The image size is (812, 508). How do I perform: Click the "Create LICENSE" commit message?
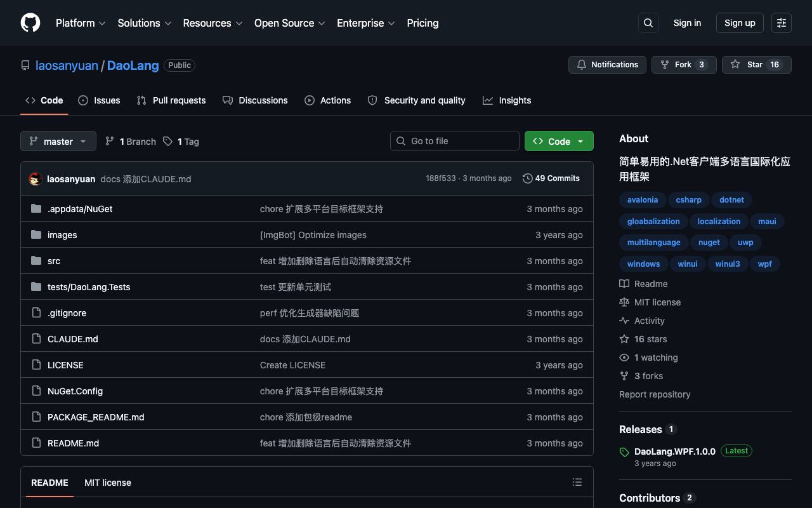pyautogui.click(x=292, y=365)
